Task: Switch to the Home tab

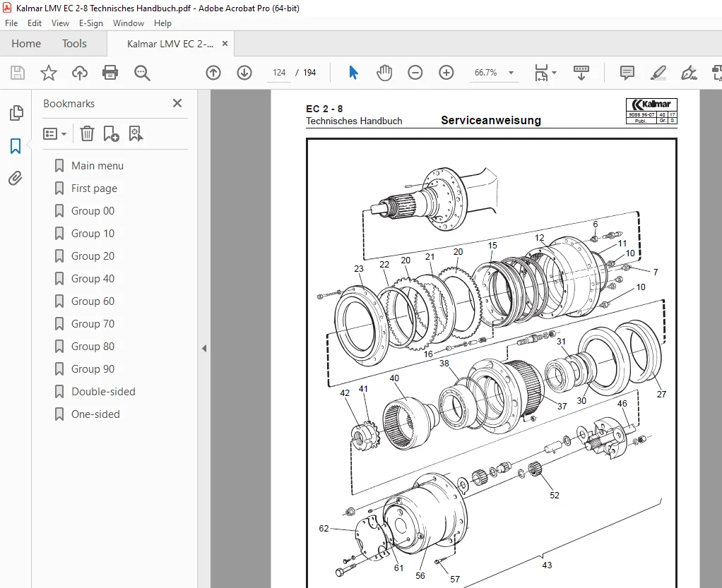Action: click(26, 44)
